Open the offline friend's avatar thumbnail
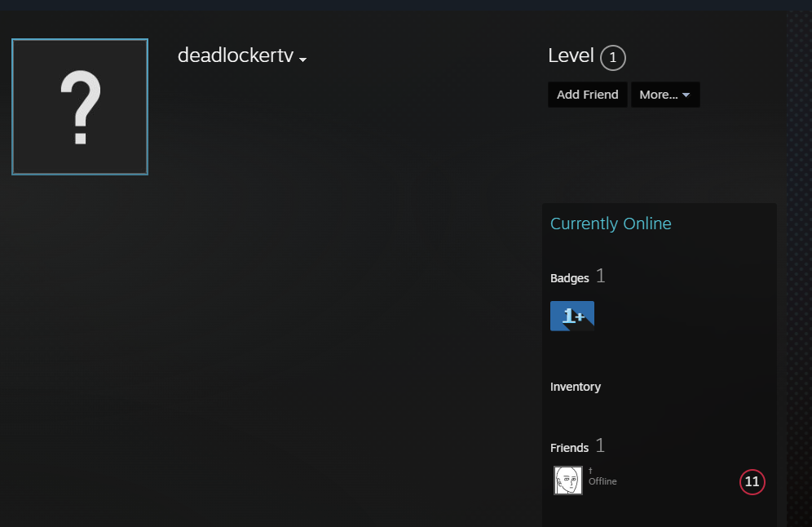 click(x=567, y=480)
